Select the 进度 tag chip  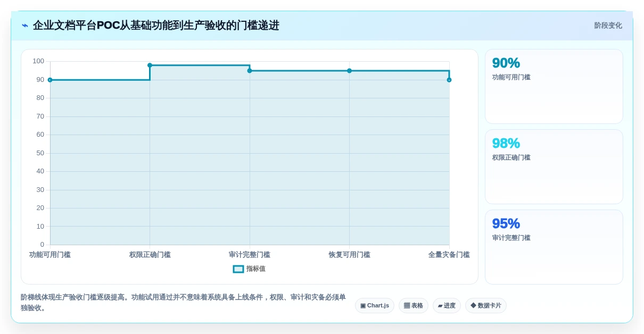(x=447, y=306)
